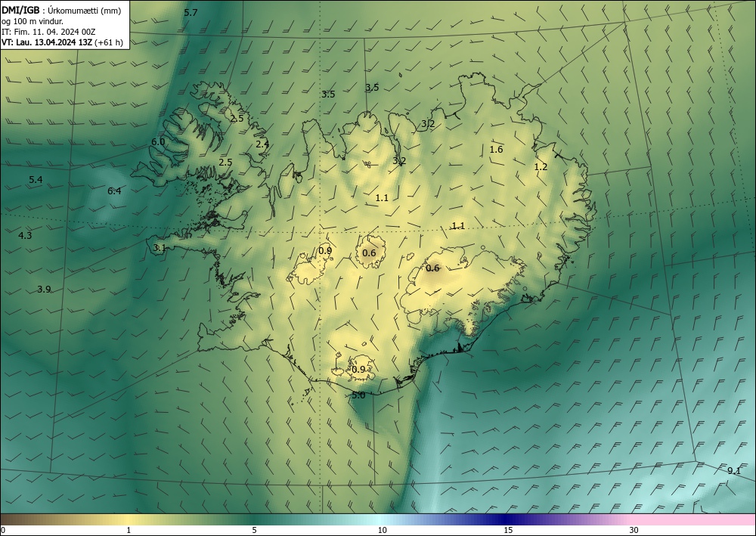Select the 'og 100 m vindur.' subtitle line
756x536 pixels.
33,21
